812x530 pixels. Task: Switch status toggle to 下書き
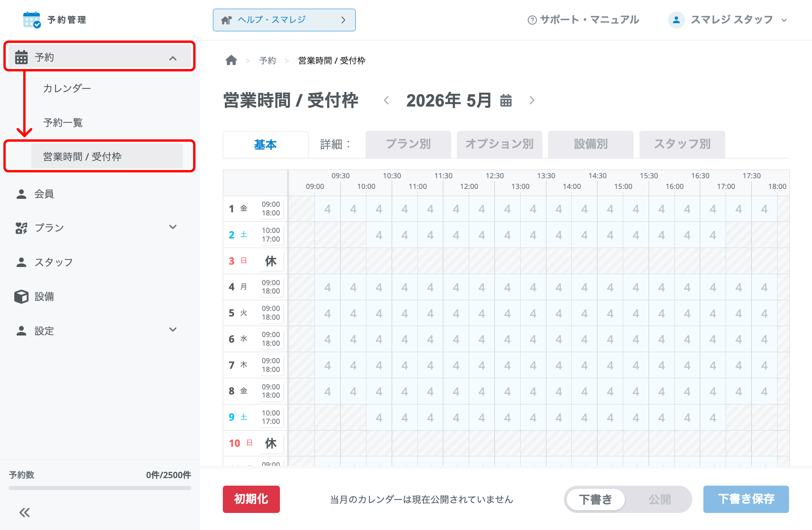596,499
